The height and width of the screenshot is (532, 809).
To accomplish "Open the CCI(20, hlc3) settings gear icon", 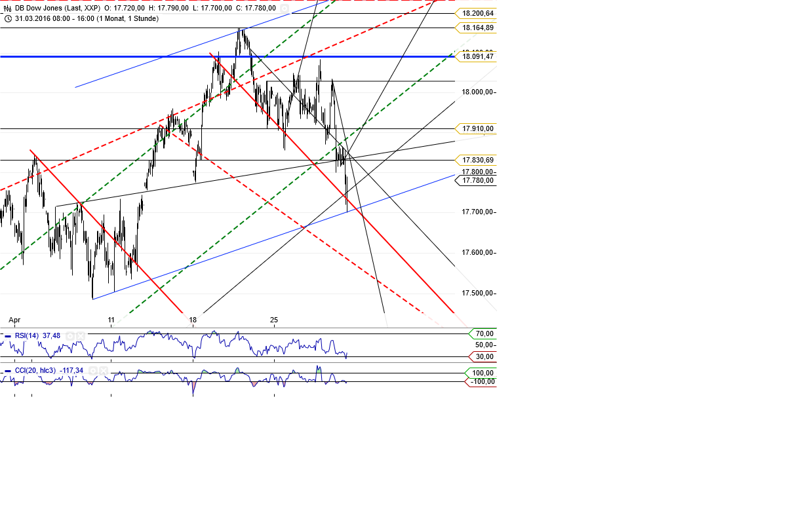I will pyautogui.click(x=93, y=370).
